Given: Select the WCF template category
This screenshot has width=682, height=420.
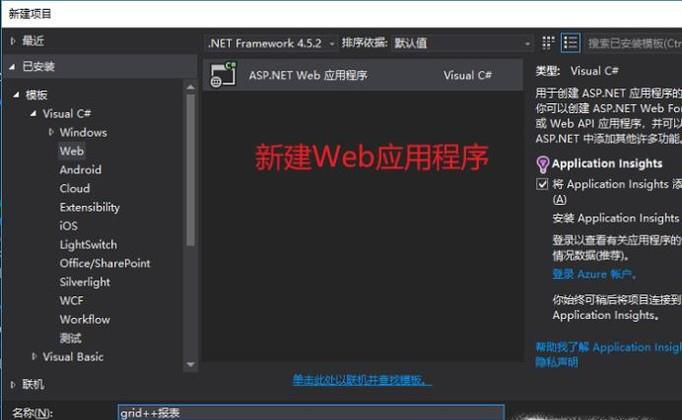Looking at the screenshot, I should 71,300.
